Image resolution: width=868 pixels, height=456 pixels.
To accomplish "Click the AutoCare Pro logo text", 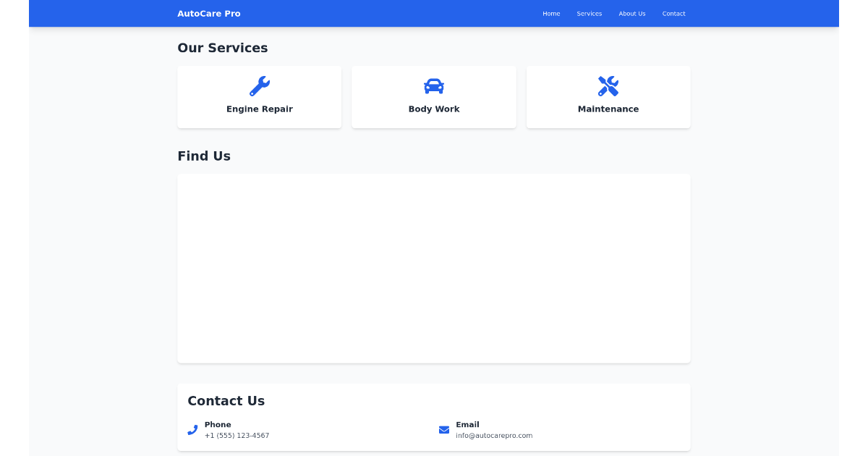I will (x=209, y=13).
